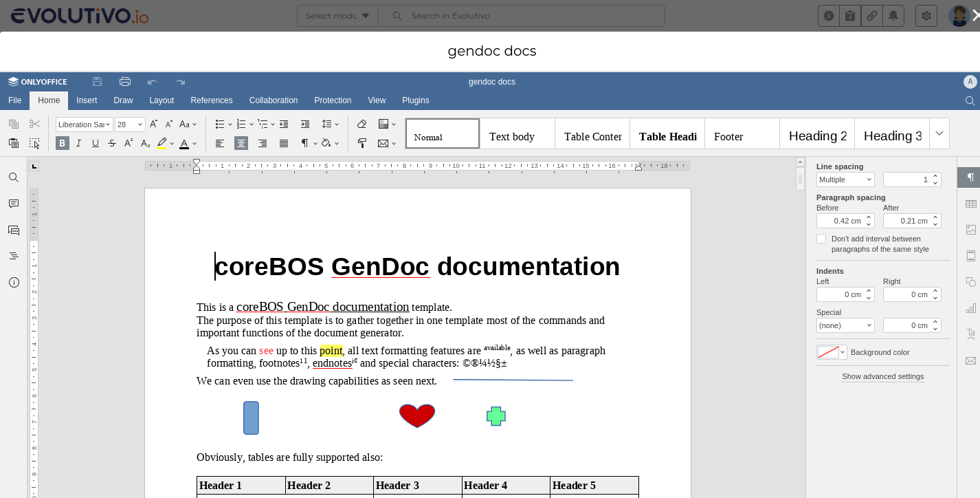Image resolution: width=980 pixels, height=498 pixels.
Task: Click the Copy style paint roller icon
Action: 362,143
